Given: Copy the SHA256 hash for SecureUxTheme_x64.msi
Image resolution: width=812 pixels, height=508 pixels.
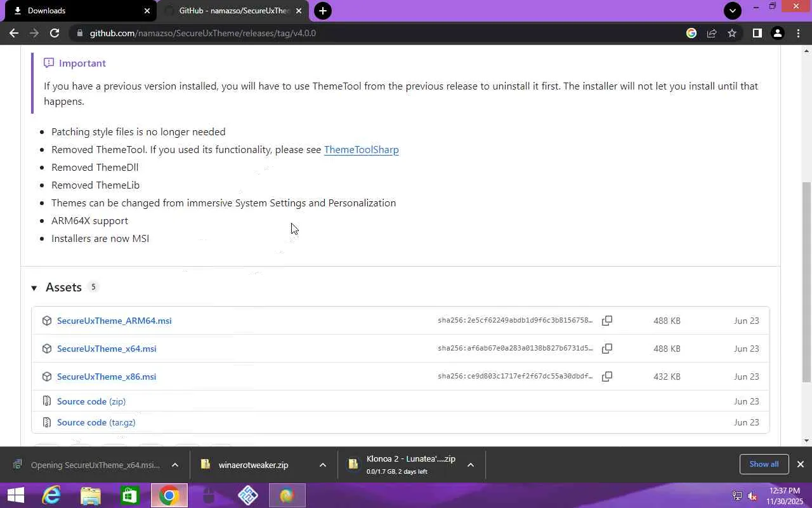Looking at the screenshot, I should click(607, 349).
